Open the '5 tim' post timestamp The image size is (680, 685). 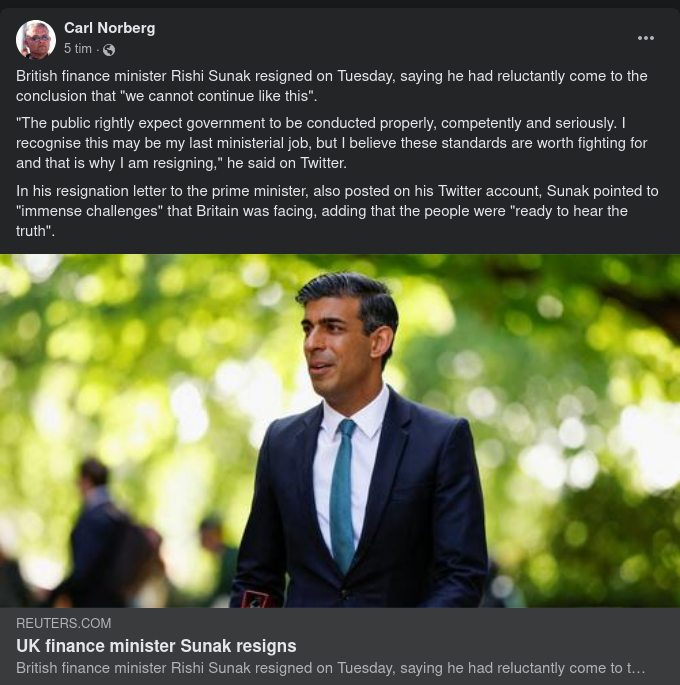(78, 49)
